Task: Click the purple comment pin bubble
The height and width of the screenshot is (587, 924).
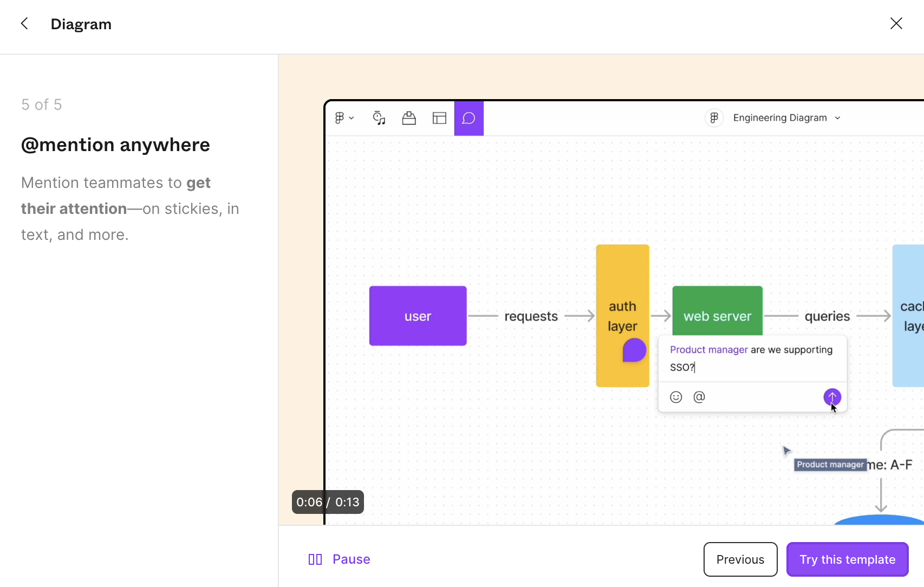Action: click(634, 350)
